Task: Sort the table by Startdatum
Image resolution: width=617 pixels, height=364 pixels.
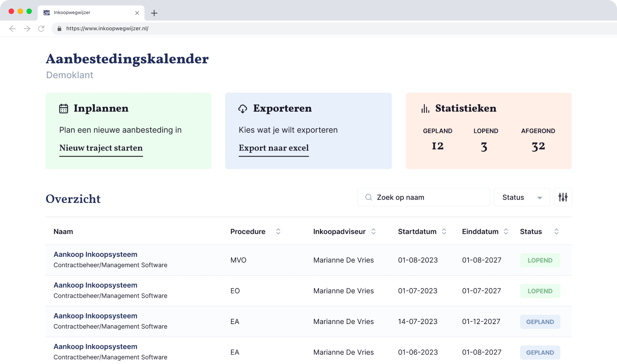Action: coord(444,232)
